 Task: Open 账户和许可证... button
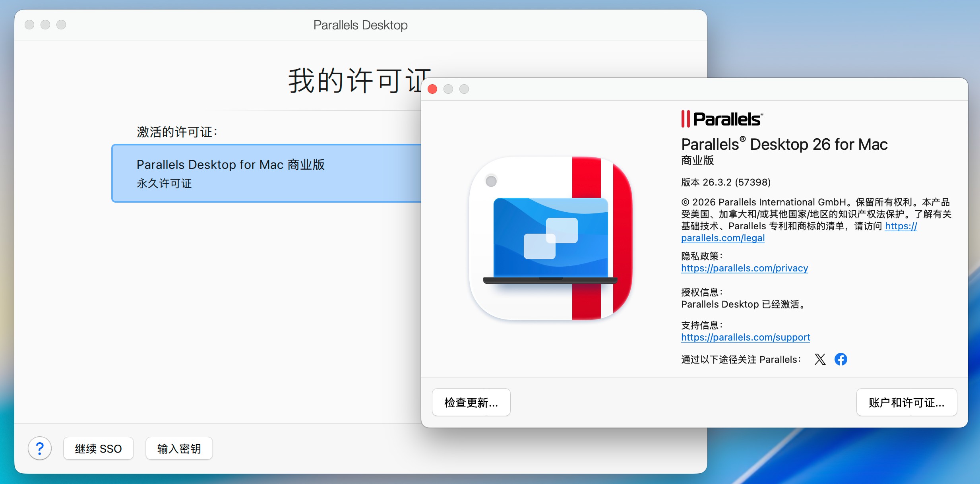pyautogui.click(x=906, y=402)
